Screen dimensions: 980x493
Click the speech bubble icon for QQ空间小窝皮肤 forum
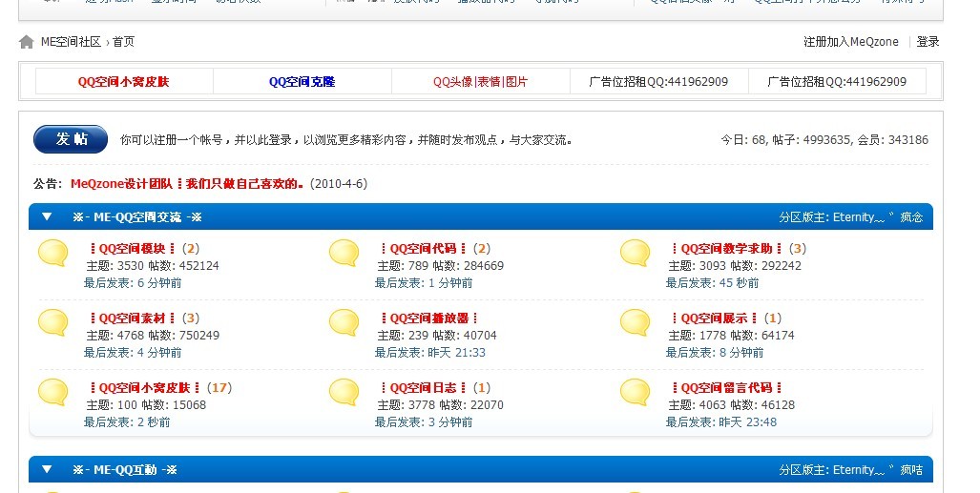point(53,393)
